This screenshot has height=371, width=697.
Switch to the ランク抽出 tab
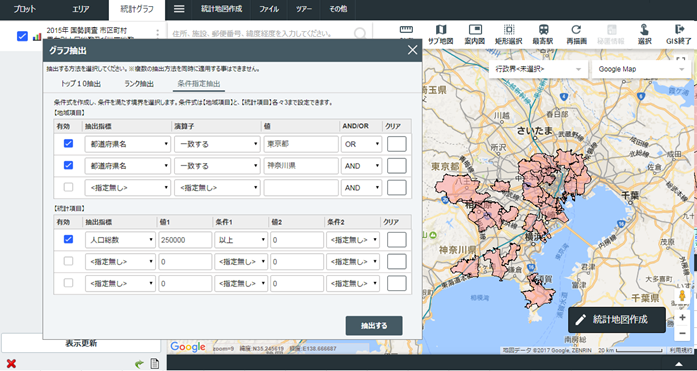tap(139, 84)
